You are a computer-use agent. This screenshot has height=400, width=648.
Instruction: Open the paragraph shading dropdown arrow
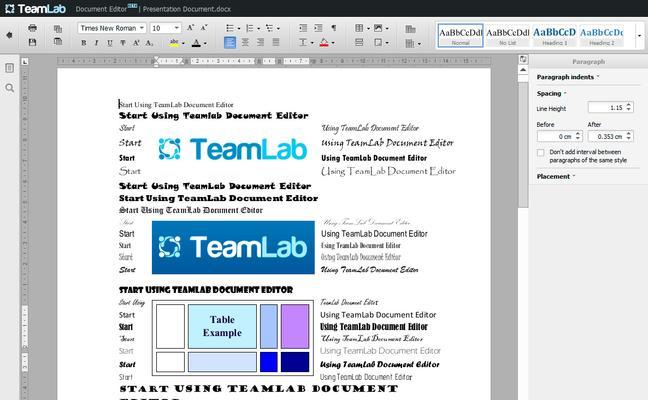[x=333, y=43]
